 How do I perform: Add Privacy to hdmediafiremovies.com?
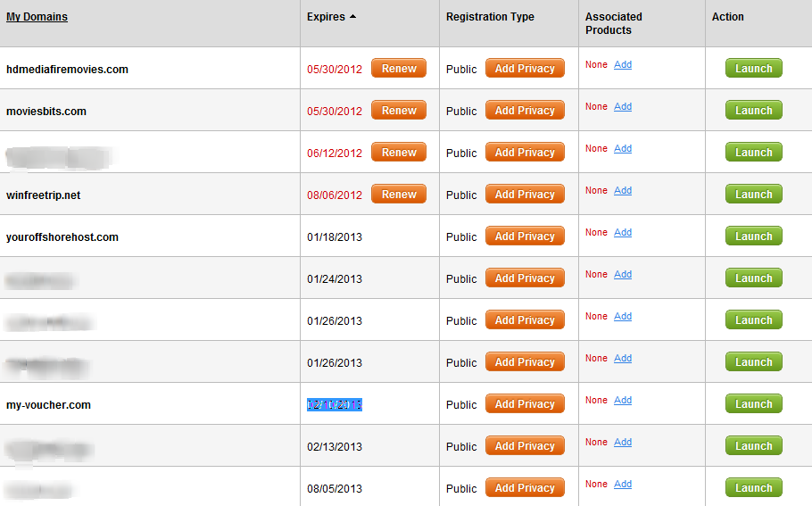point(525,69)
